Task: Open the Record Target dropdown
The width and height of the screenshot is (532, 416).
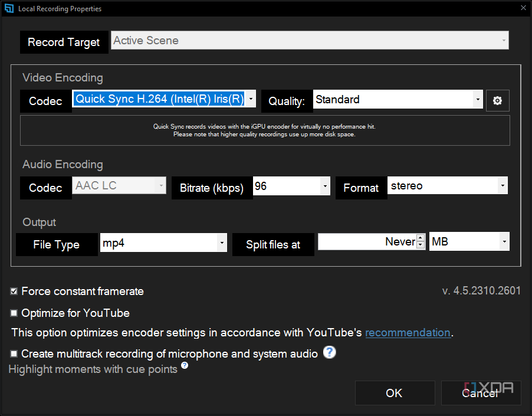Action: 310,40
